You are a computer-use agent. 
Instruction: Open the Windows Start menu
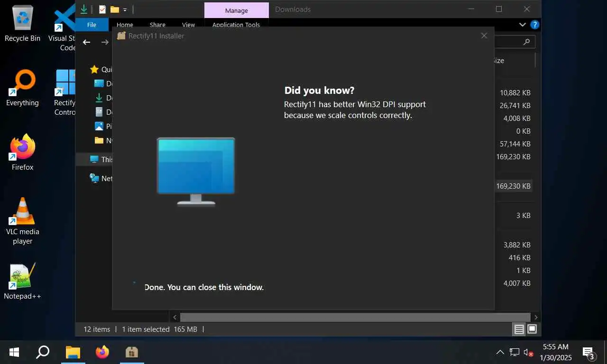pos(14,352)
